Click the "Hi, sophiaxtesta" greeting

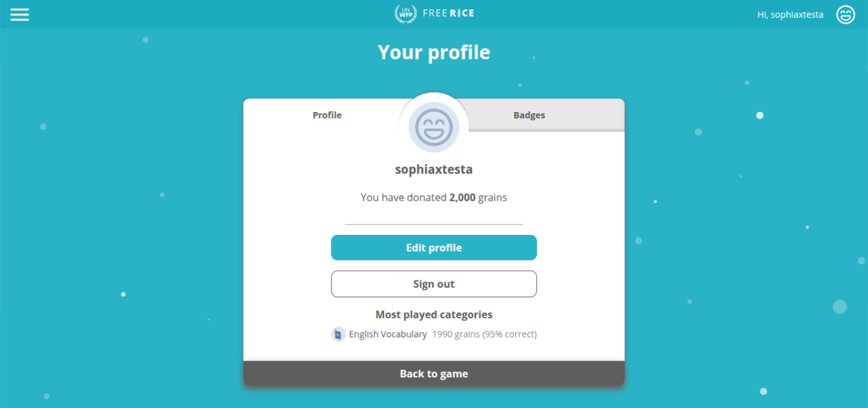[790, 14]
